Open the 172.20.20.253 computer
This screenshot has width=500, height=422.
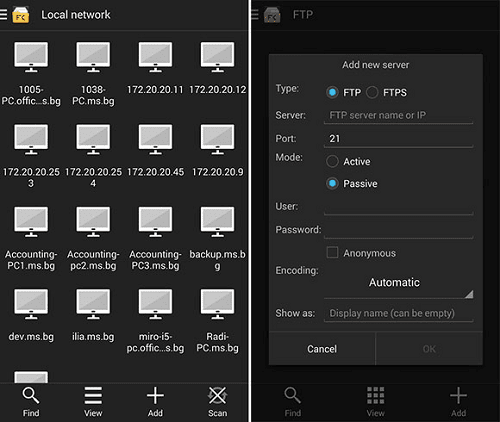coord(31,156)
